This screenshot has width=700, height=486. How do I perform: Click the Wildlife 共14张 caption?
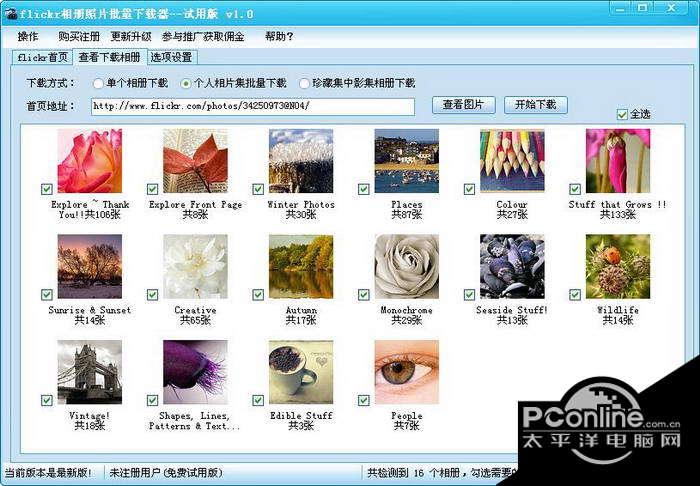pyautogui.click(x=618, y=315)
